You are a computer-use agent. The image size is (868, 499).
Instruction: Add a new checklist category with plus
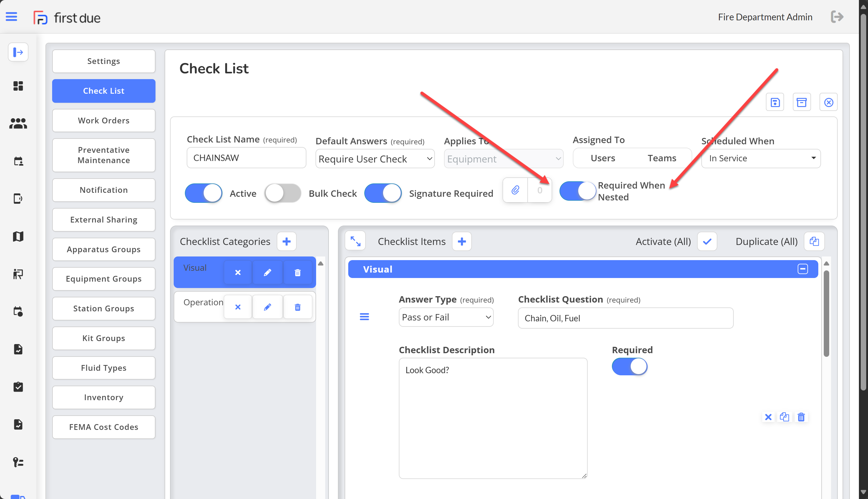click(x=286, y=242)
